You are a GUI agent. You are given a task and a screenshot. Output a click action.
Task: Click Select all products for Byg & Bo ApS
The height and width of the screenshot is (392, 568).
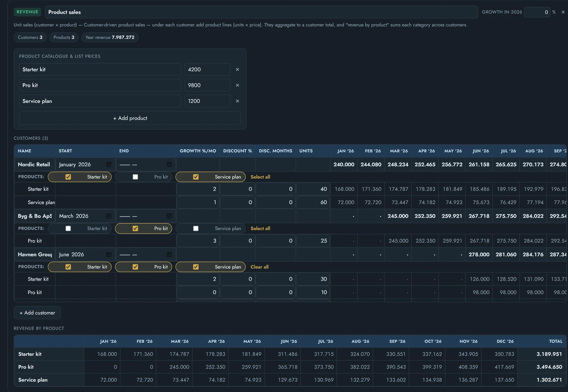pos(260,229)
